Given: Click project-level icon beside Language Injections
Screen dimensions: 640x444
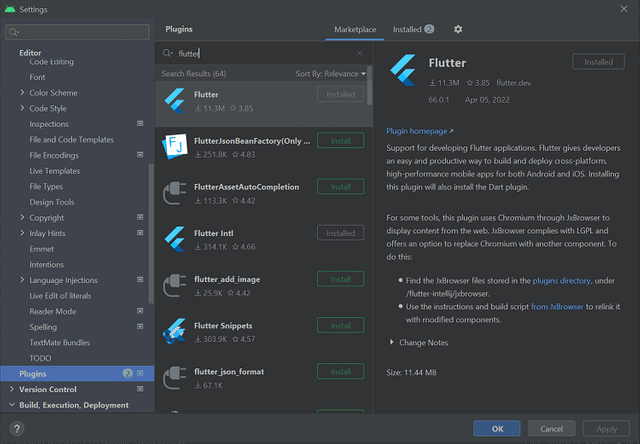Looking at the screenshot, I should (140, 280).
